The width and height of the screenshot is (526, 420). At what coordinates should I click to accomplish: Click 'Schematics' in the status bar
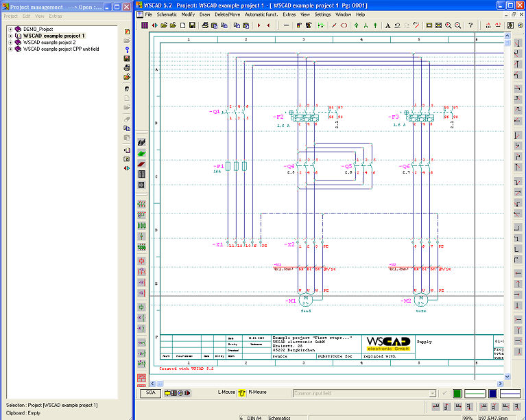pos(279,418)
